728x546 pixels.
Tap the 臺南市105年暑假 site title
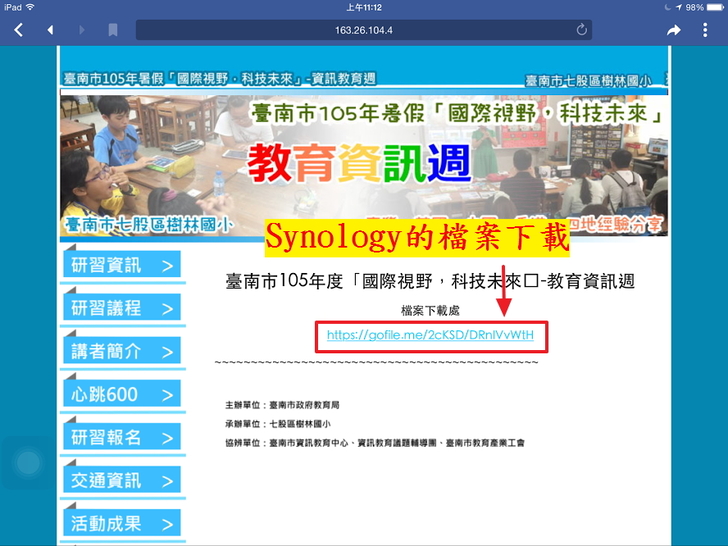[x=219, y=78]
